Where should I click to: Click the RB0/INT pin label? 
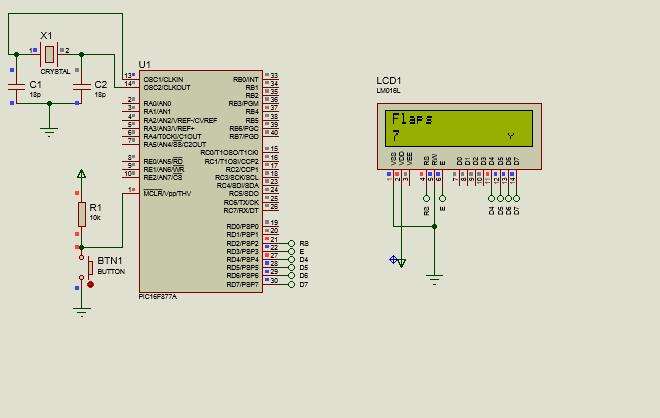point(246,79)
